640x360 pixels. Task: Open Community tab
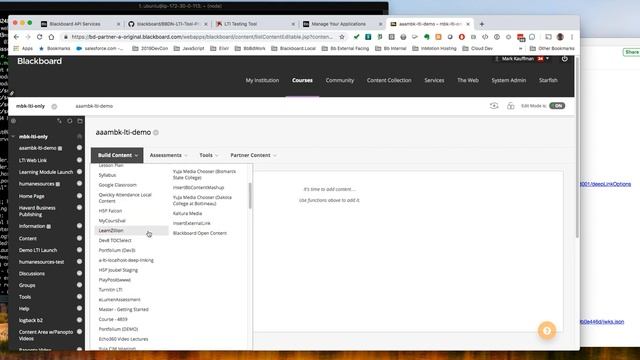tap(340, 80)
